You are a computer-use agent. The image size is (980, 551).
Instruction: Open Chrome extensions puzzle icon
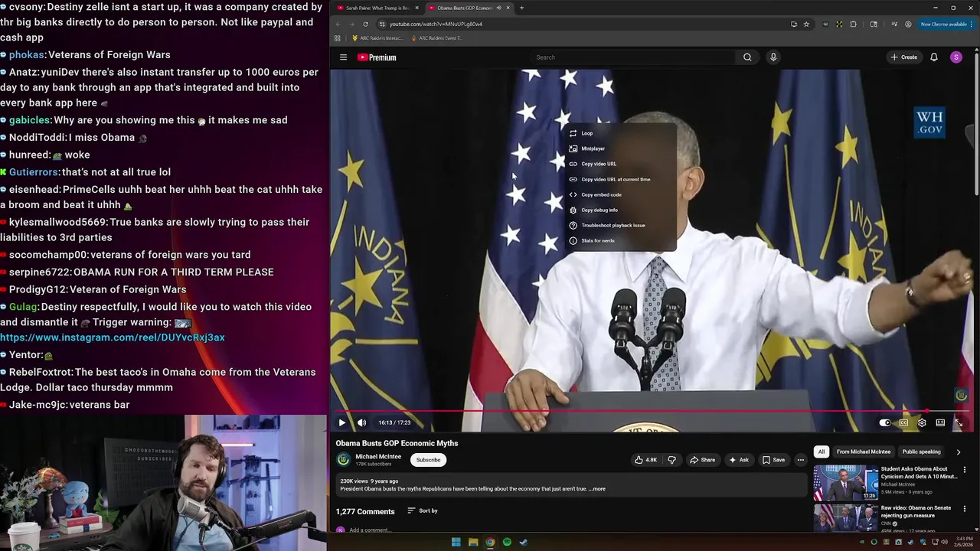853,24
